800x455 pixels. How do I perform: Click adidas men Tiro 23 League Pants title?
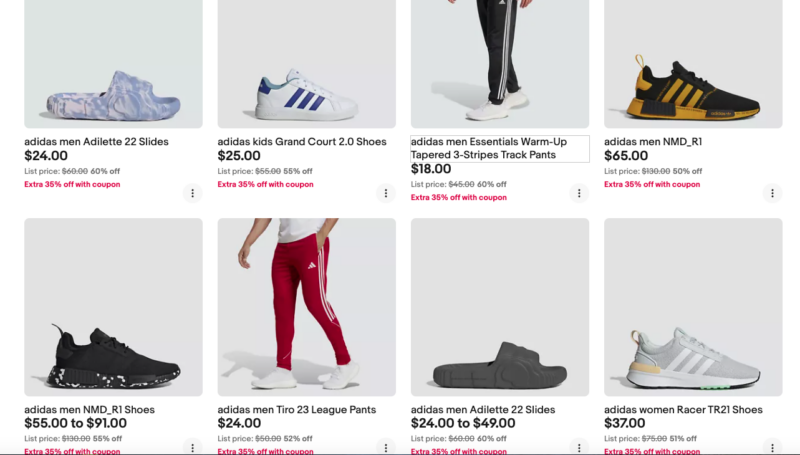coord(297,410)
